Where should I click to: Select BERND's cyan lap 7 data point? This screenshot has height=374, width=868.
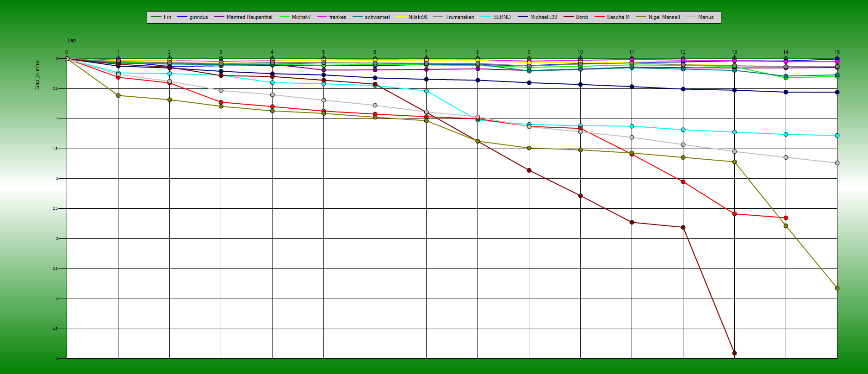click(x=426, y=91)
